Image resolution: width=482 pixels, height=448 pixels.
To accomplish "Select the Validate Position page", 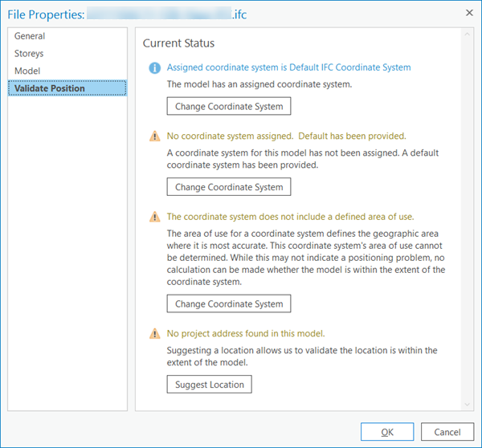I will (49, 89).
